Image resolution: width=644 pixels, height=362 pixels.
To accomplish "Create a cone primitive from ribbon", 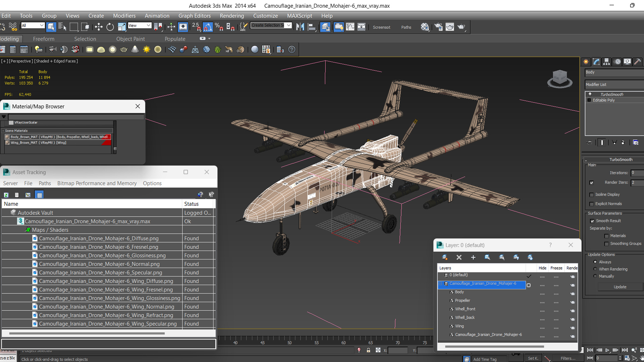I will coord(135,50).
